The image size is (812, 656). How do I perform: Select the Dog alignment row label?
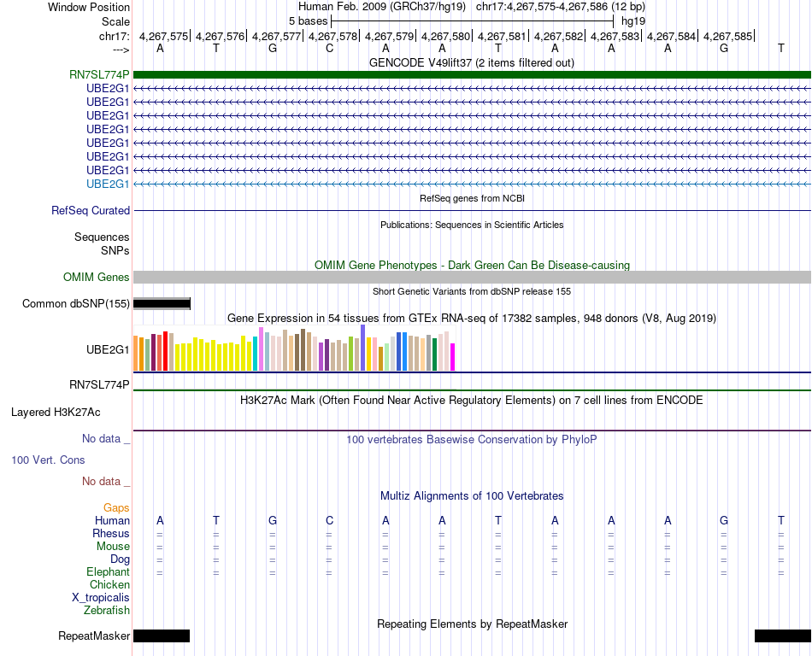click(120, 559)
